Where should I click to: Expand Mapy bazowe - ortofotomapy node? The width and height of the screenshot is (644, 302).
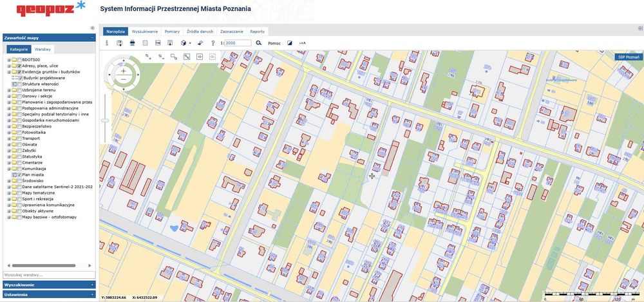(x=9, y=217)
